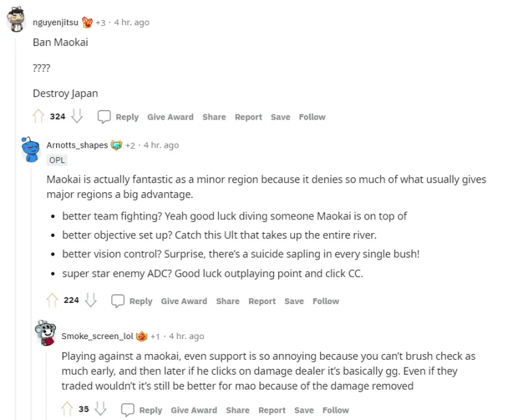
Task: Click the OPL flair tag
Action: pos(57,160)
